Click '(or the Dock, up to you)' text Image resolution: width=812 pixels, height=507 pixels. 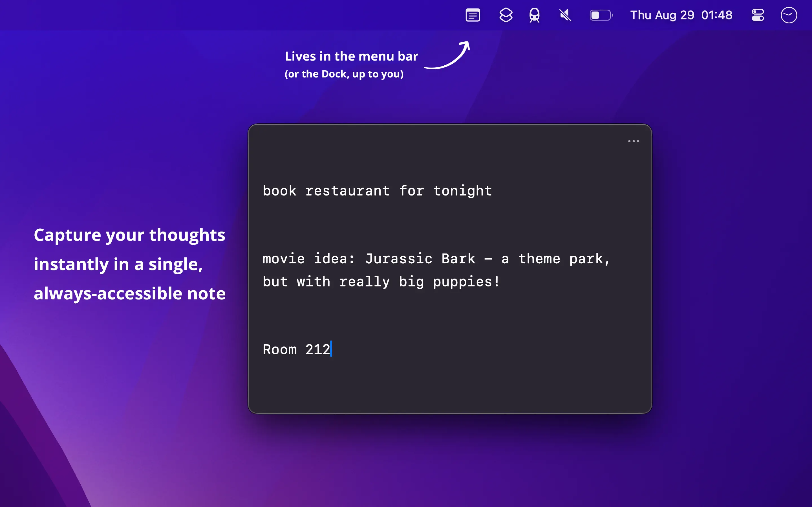point(344,74)
